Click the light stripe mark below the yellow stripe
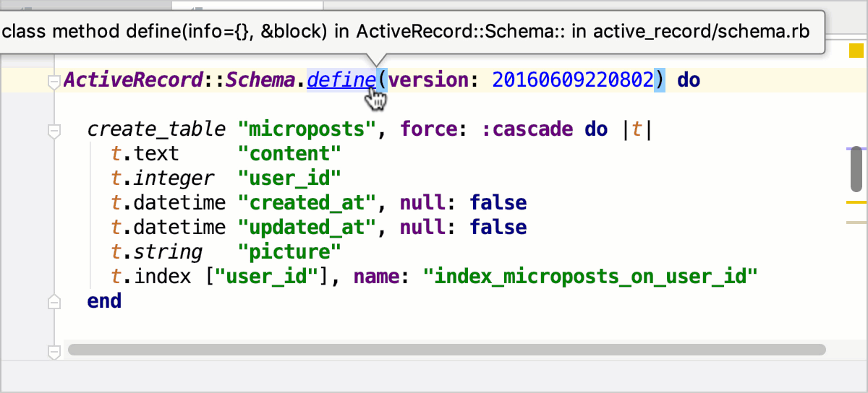The width and height of the screenshot is (868, 393). (x=856, y=223)
